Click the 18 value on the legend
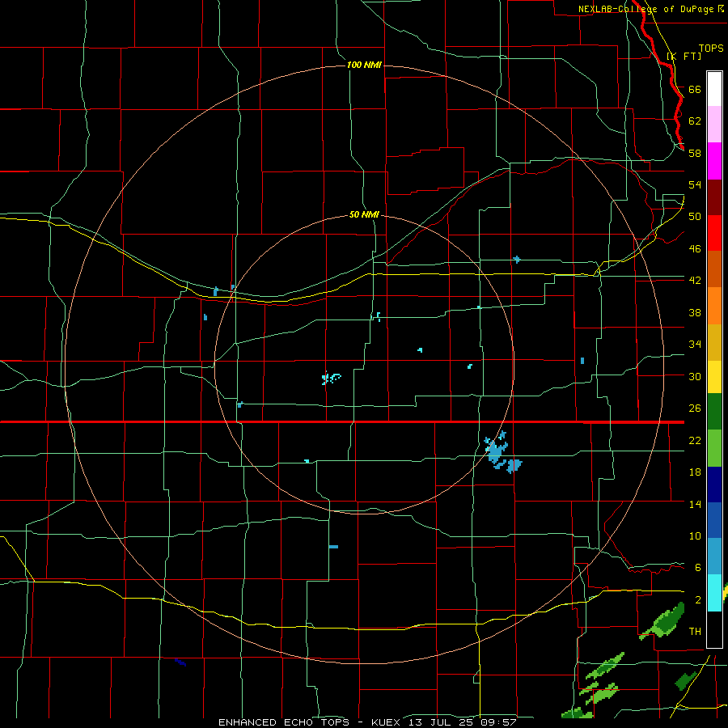This screenshot has width=728, height=728. 695,472
